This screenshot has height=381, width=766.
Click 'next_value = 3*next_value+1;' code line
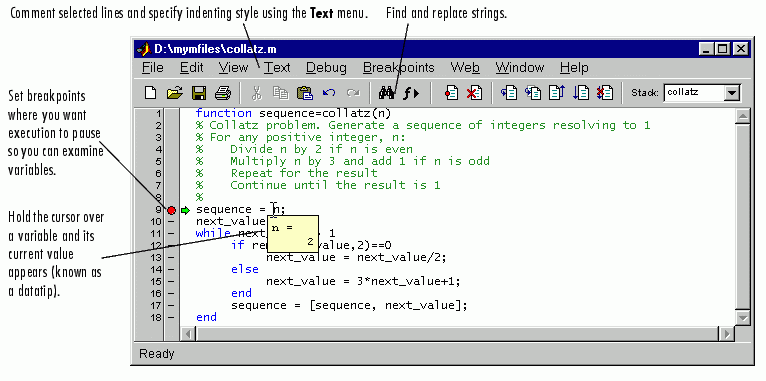[x=363, y=281]
